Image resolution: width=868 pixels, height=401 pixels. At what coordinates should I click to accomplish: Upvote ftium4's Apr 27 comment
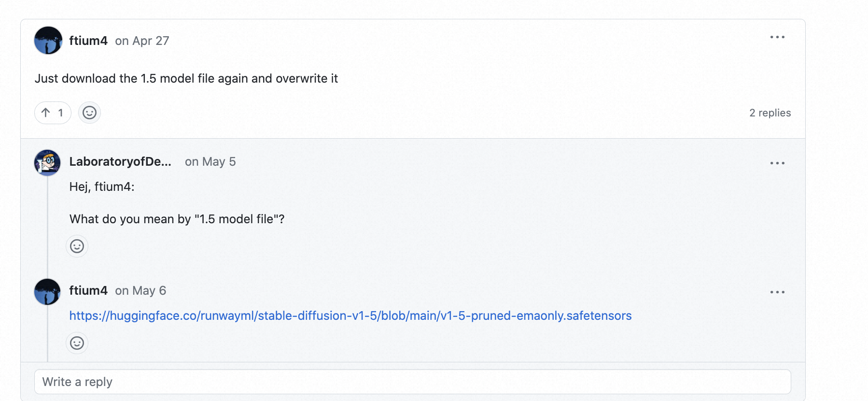(53, 113)
